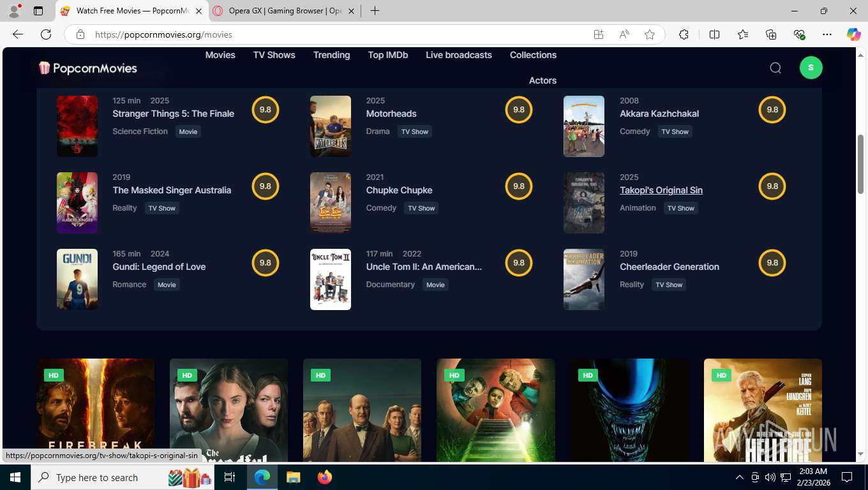This screenshot has height=490, width=868.
Task: Open the Cheerleader Generation title link
Action: point(670,267)
